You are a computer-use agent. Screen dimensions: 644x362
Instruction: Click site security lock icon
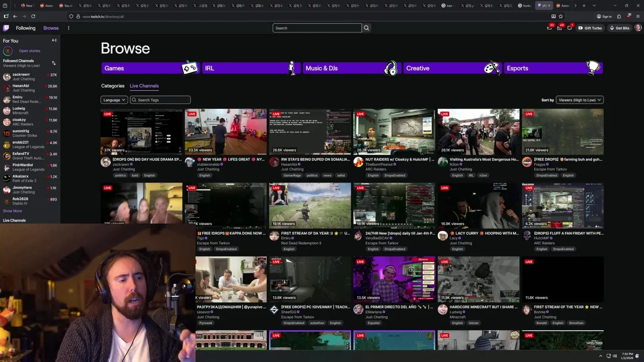[x=77, y=16]
